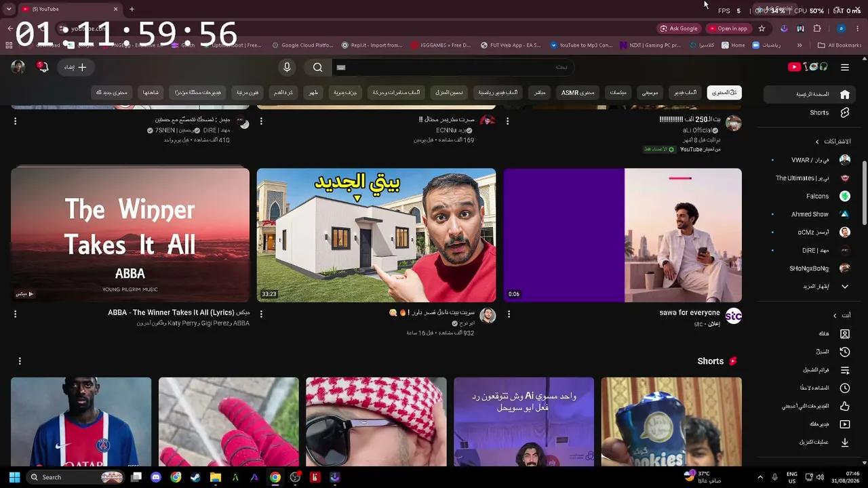Open the بيتي الجديد house video thumbnail
This screenshot has height=488, width=868.
coord(376,235)
